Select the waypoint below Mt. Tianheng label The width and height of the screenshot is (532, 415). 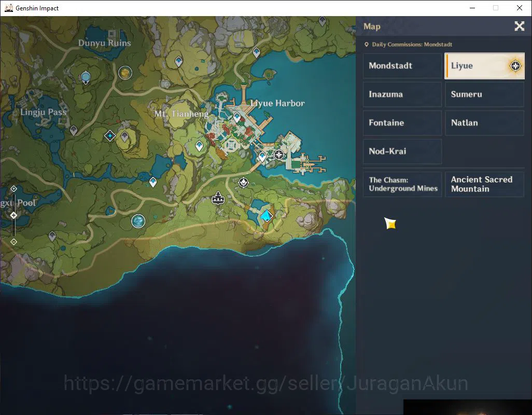tap(199, 146)
